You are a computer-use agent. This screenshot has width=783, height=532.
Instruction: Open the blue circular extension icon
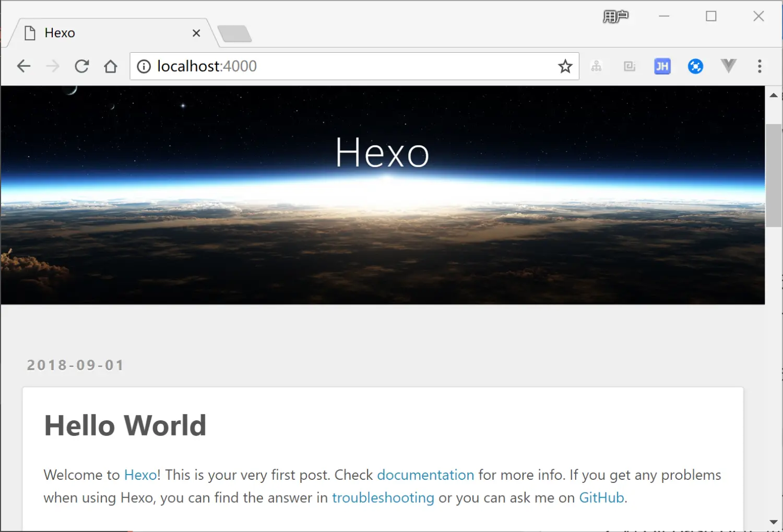click(x=695, y=66)
